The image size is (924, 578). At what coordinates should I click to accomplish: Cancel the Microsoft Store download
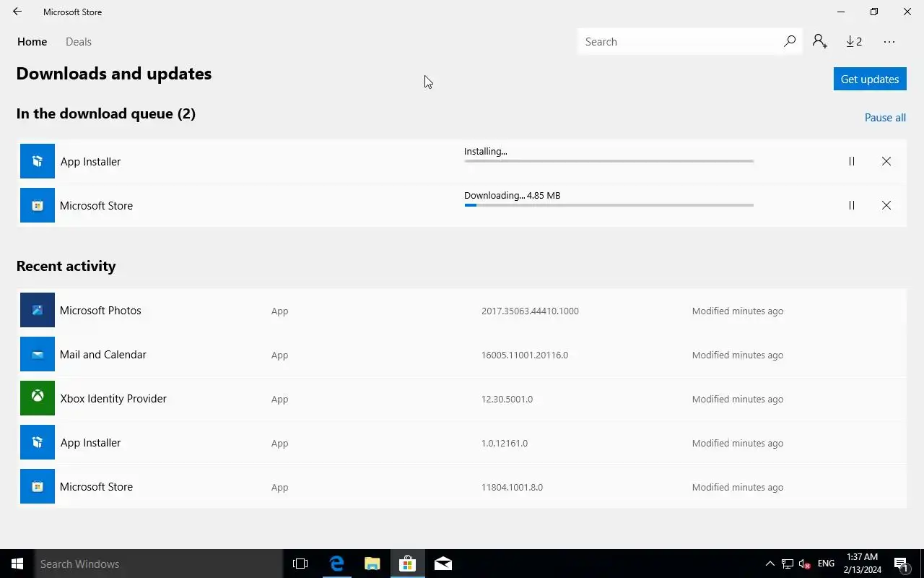(x=886, y=205)
